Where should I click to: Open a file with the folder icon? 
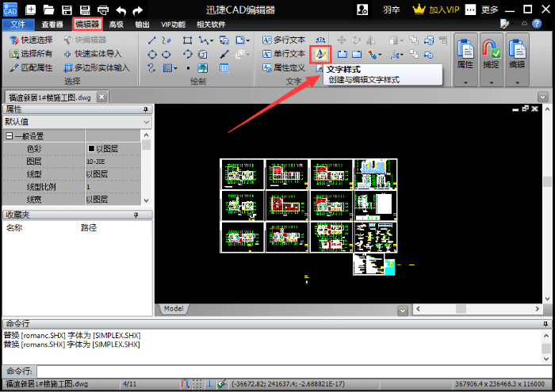[x=48, y=10]
